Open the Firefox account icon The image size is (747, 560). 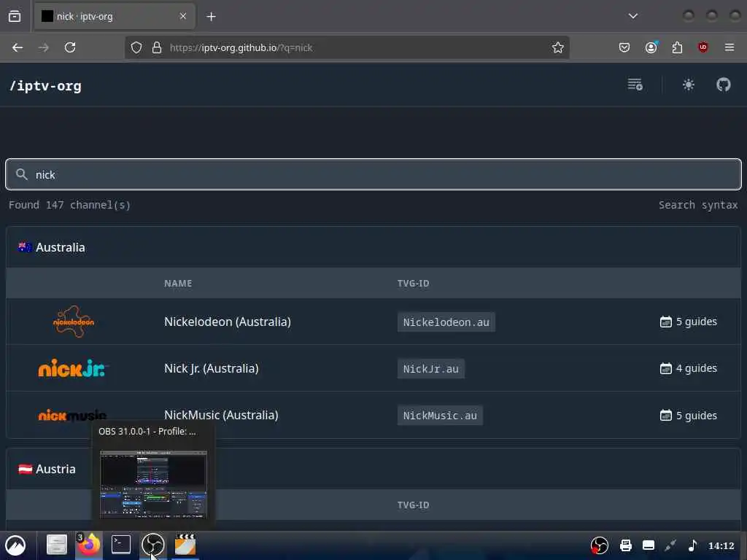[x=651, y=47]
